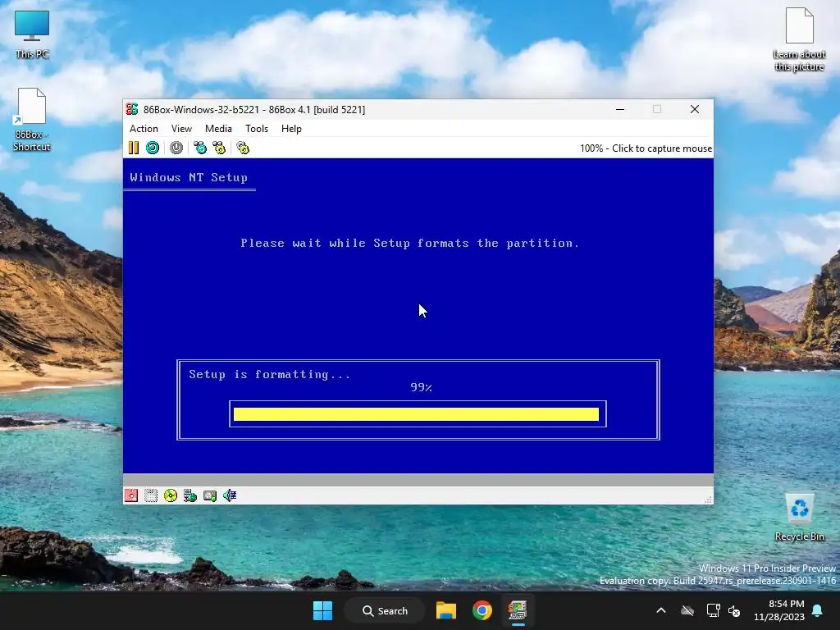Open the clock showing 8:54 PM
The image size is (840, 630).
click(x=779, y=610)
